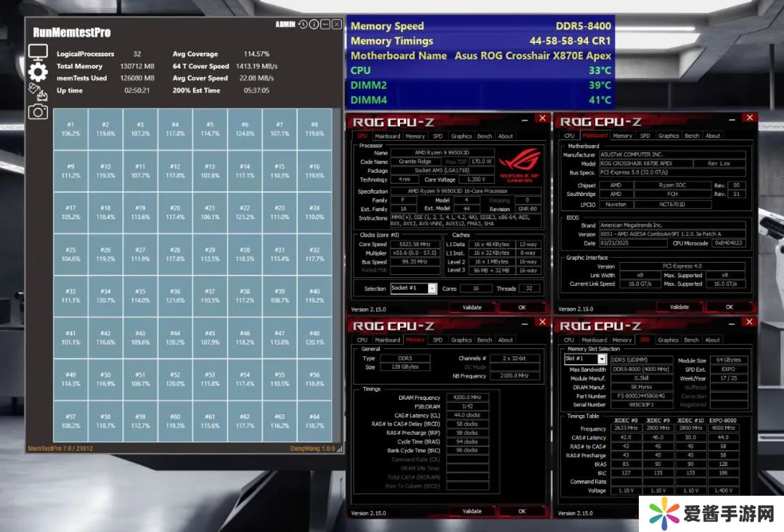Click memtest tile #64 showing 118.7%
The image size is (784, 532).
point(314,422)
